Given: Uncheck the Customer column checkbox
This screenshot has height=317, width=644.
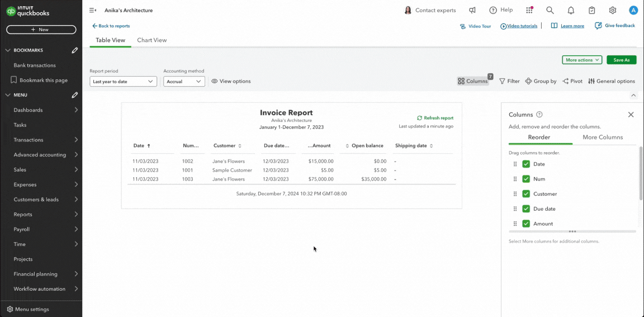Looking at the screenshot, I should [526, 194].
